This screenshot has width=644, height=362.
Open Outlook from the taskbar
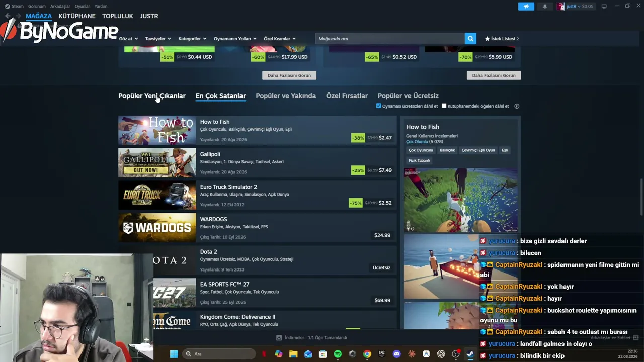(308, 354)
